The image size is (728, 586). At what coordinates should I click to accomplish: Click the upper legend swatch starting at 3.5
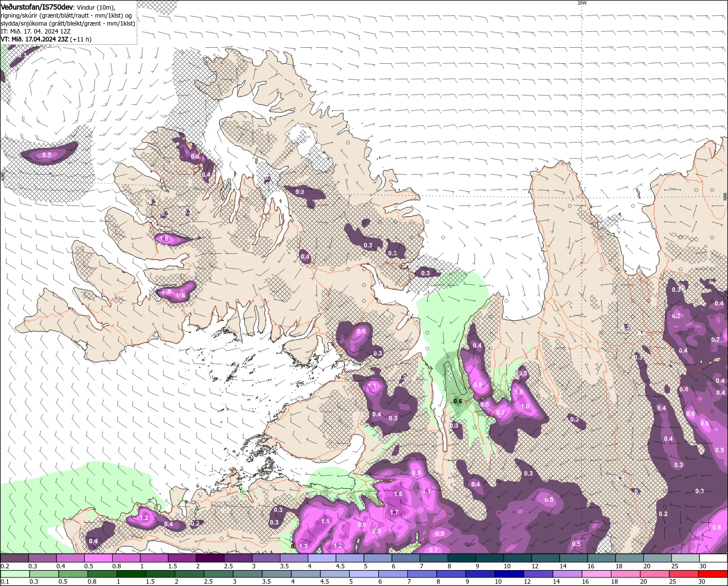coord(294,558)
